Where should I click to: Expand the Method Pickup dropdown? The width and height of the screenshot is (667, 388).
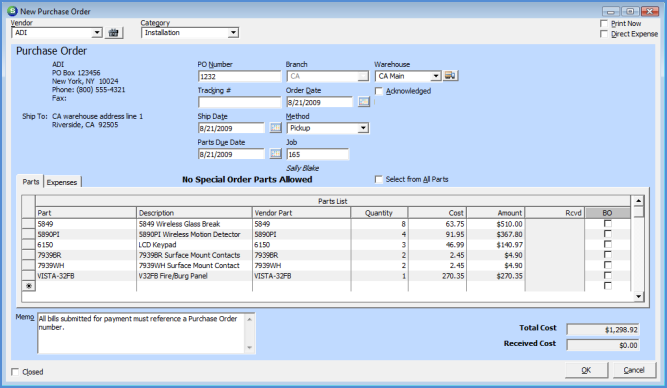tap(363, 128)
